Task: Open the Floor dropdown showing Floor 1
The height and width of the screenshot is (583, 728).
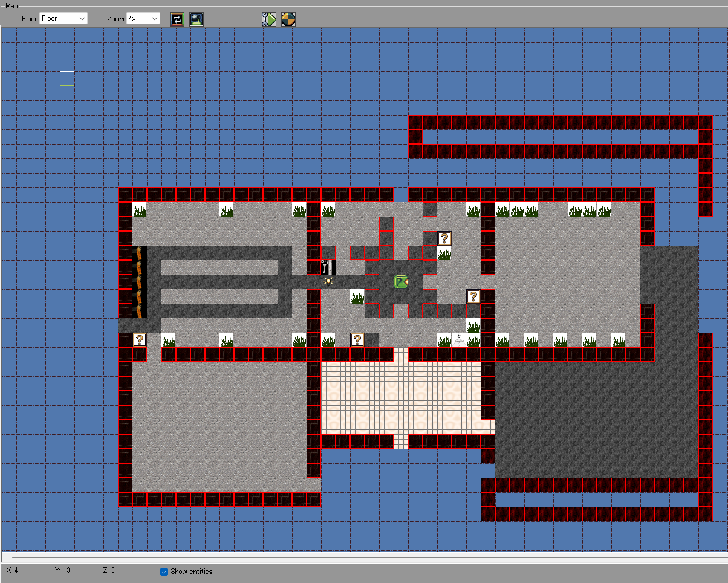Action: [x=63, y=19]
